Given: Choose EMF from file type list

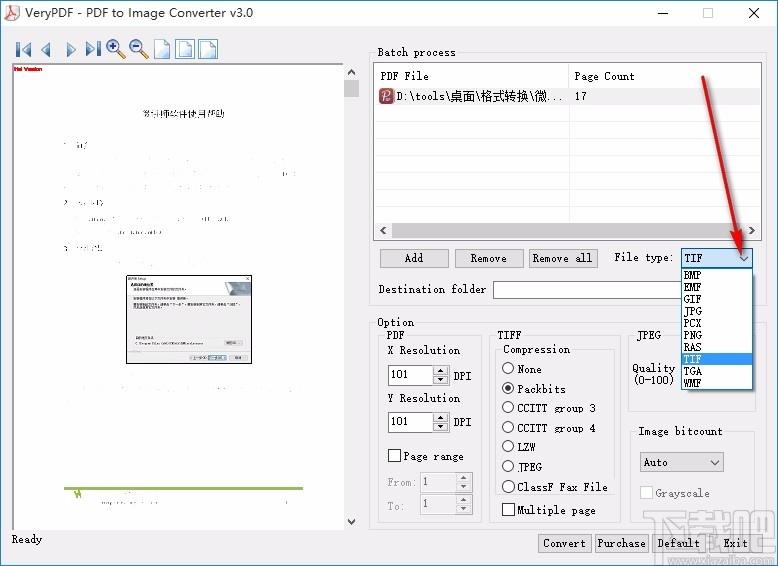Looking at the screenshot, I should (x=716, y=287).
